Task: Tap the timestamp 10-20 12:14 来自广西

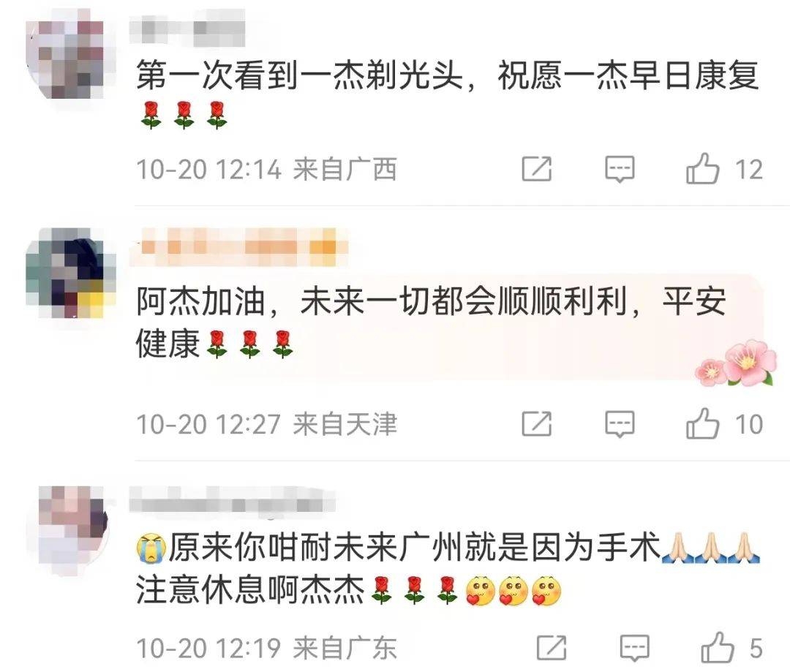Action: click(266, 169)
